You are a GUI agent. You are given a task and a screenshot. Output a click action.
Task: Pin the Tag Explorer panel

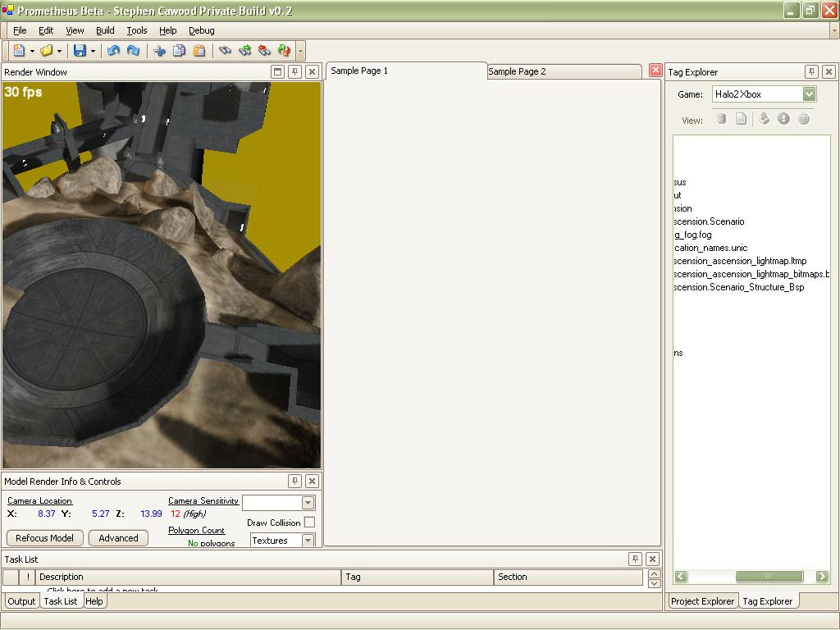pos(811,72)
